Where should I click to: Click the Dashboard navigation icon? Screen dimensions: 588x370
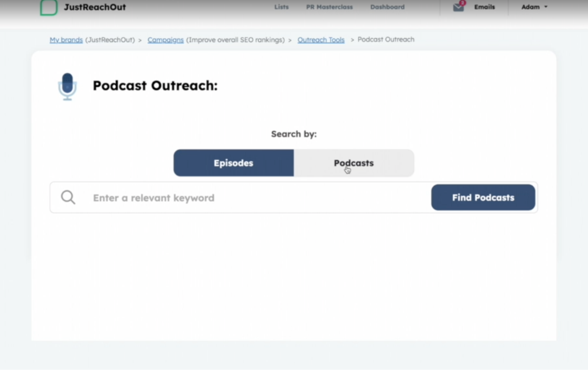387,7
